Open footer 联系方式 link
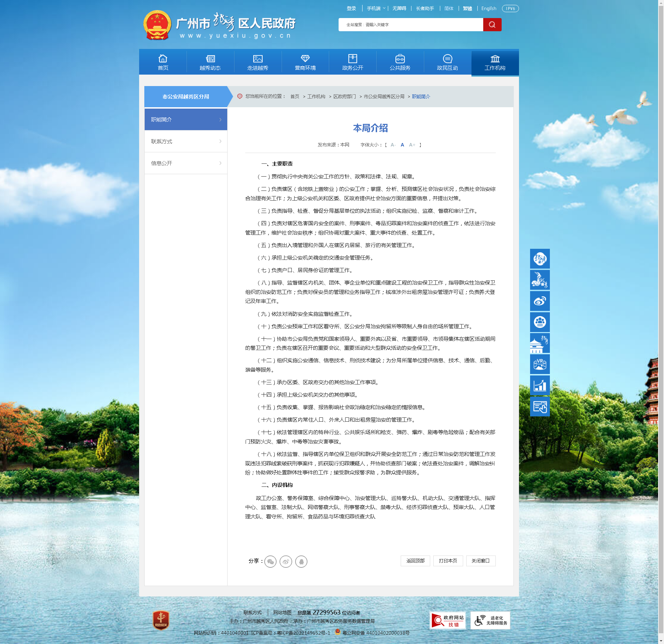664x644 pixels. click(253, 612)
